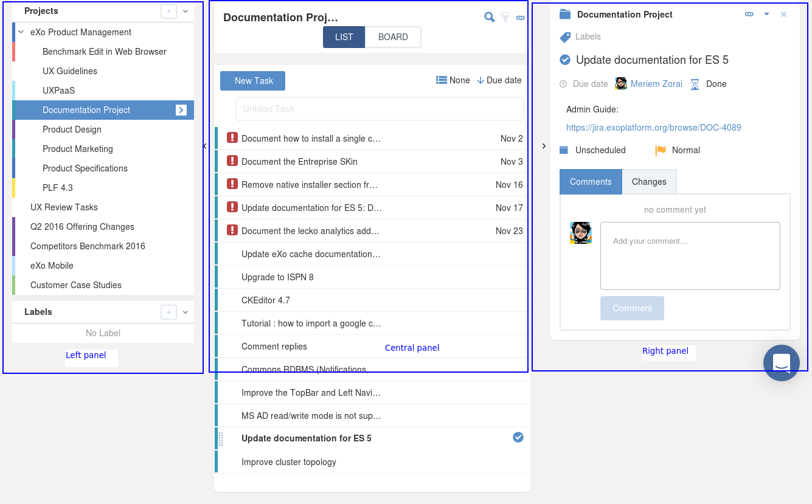The height and width of the screenshot is (504, 812).
Task: Open the jira DOC-4089 link
Action: pos(653,128)
